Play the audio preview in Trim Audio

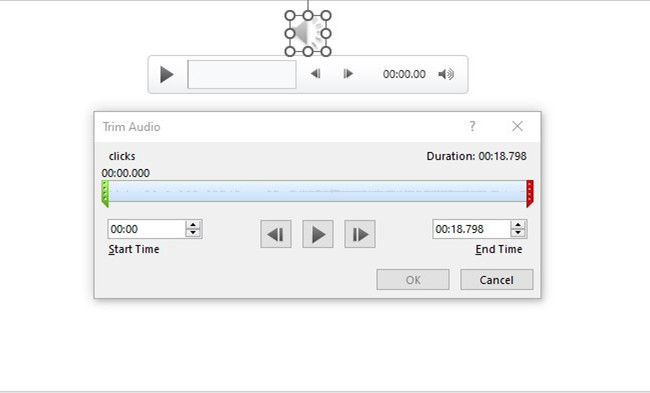[x=318, y=234]
